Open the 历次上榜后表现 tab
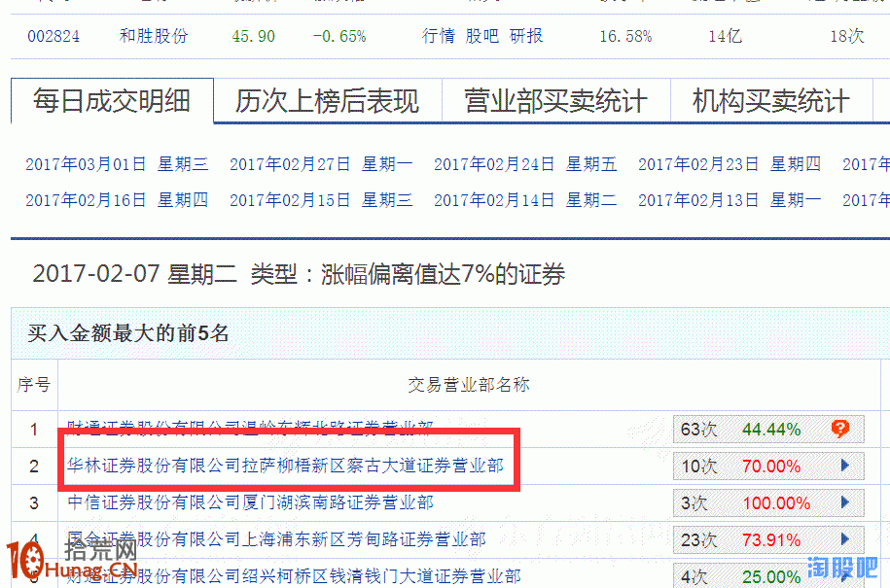 [x=328, y=101]
